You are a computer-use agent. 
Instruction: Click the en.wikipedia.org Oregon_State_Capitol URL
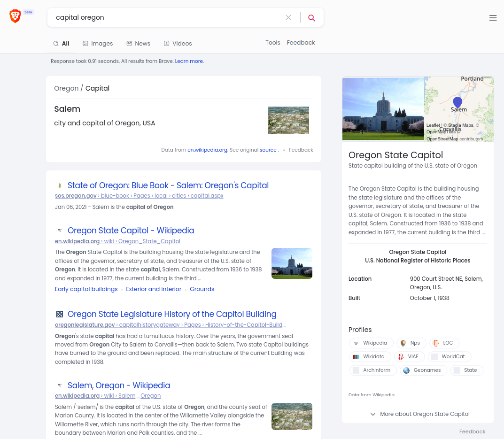pos(117,241)
